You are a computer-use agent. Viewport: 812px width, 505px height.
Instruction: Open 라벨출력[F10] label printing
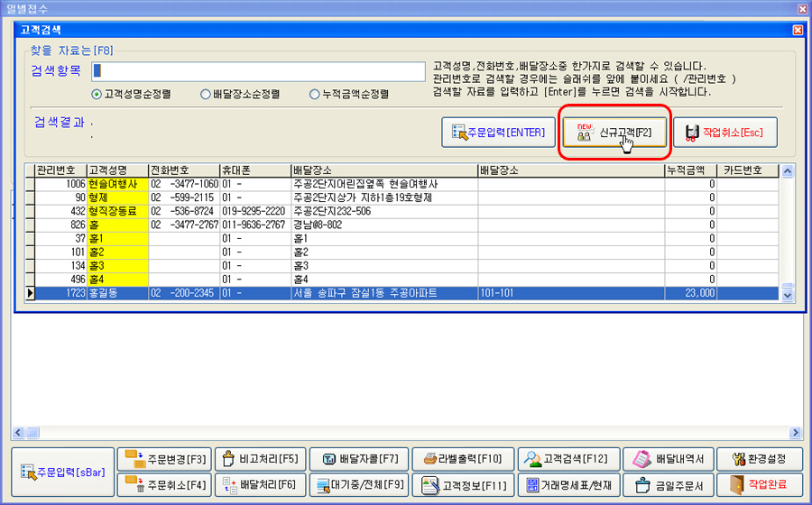pyautogui.click(x=466, y=458)
